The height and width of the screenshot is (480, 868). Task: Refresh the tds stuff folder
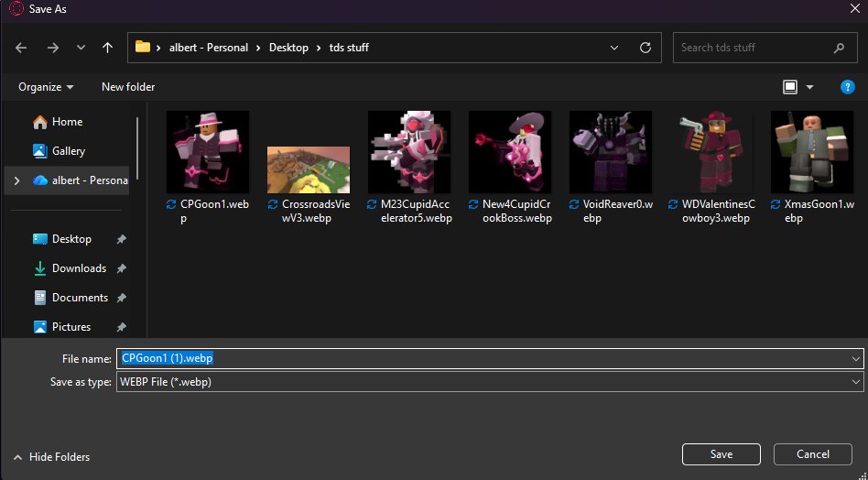coord(645,48)
